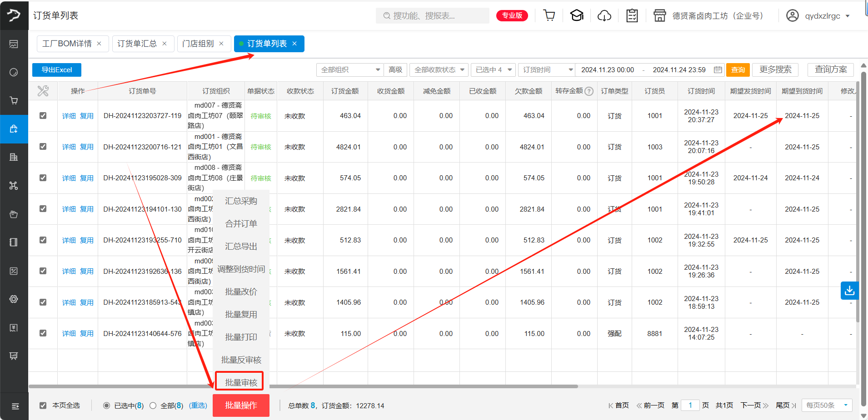
Task: Open settings via the gear icon in sidebar
Action: click(x=14, y=299)
